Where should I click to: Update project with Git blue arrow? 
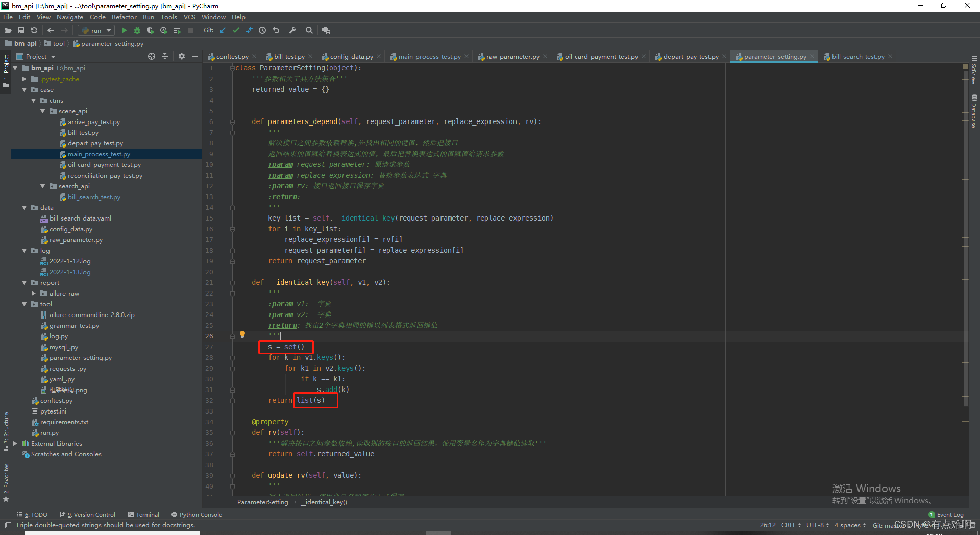(x=223, y=30)
